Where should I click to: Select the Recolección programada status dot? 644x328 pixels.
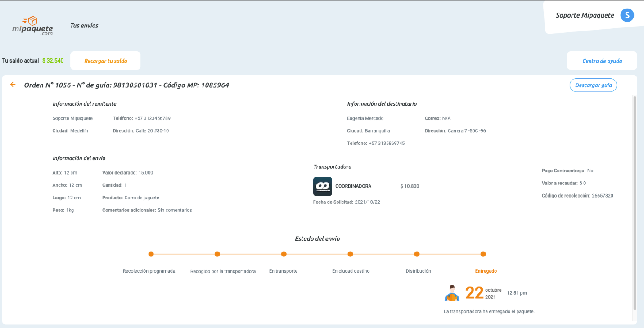click(x=151, y=254)
